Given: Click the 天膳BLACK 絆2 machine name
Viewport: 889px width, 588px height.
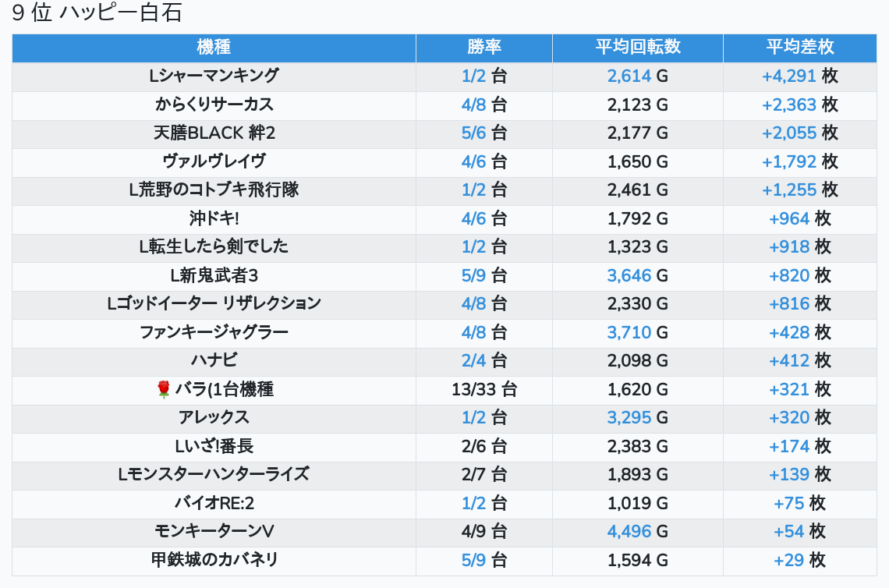Looking at the screenshot, I should 214,133.
